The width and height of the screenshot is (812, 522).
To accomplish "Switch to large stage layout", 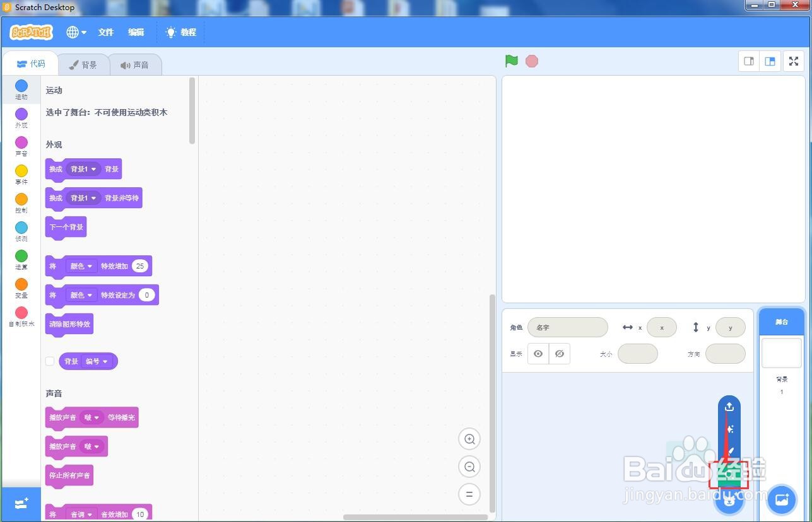I will (770, 61).
